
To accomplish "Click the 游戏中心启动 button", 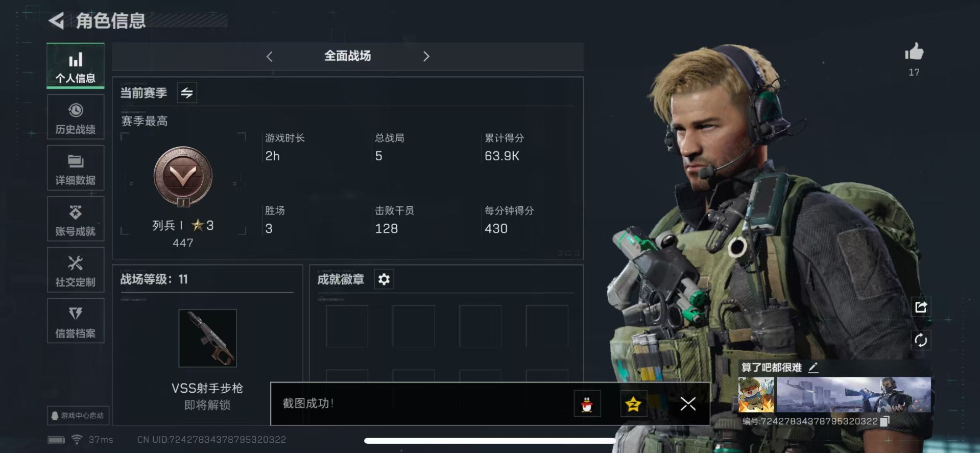I will 78,415.
